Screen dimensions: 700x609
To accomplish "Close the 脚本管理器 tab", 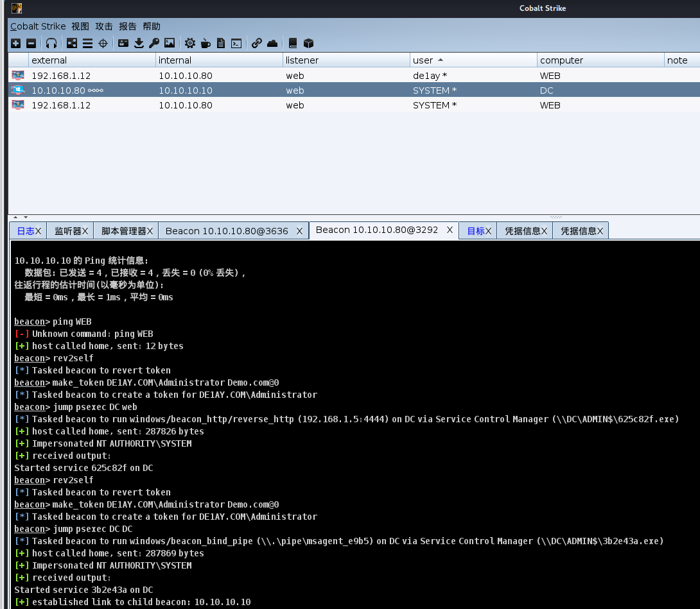I will 150,231.
